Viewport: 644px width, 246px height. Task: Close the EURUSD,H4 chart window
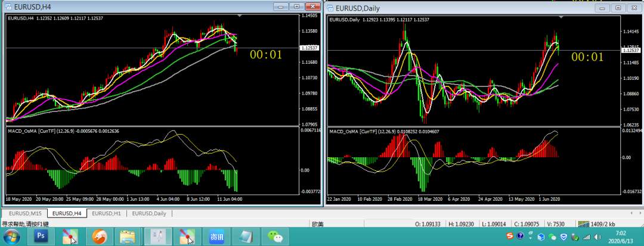pos(313,6)
